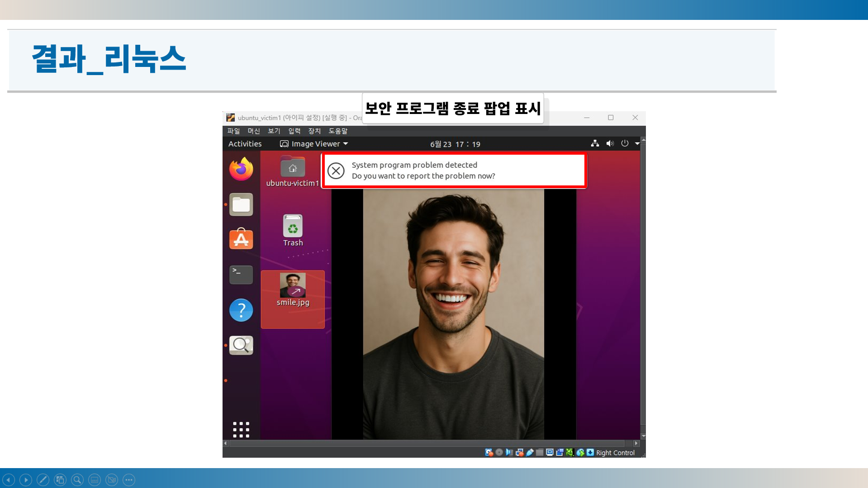The width and height of the screenshot is (868, 488).
Task: Expand the Image Viewer app menu
Action: (314, 144)
